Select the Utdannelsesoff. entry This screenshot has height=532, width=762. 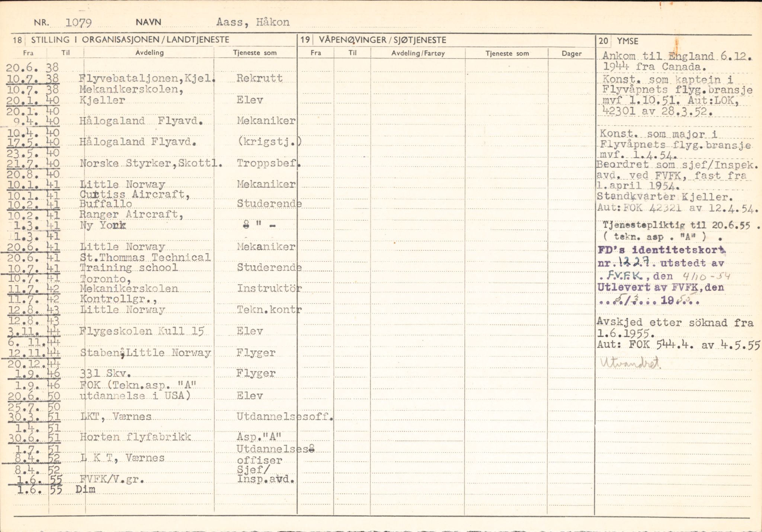point(285,417)
